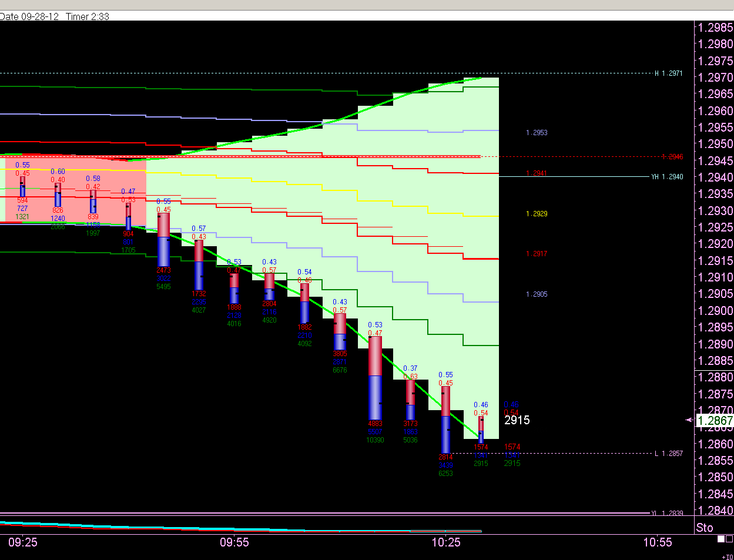Select the Sto panel label
Image resolution: width=734 pixels, height=560 pixels.
click(705, 528)
